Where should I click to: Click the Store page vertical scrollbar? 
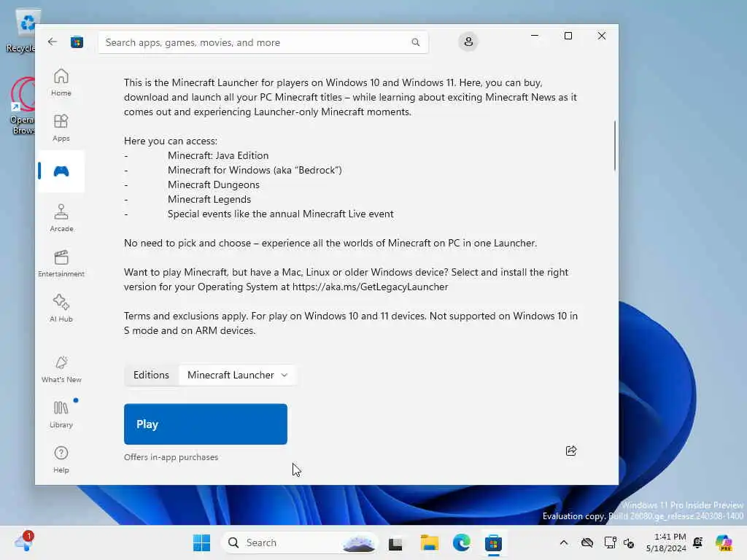tap(614, 145)
